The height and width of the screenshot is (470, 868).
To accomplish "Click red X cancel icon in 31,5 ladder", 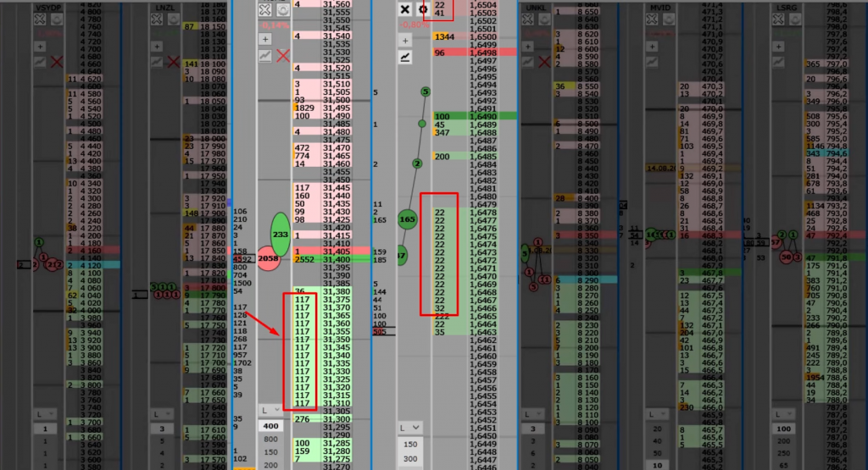I will 283,56.
